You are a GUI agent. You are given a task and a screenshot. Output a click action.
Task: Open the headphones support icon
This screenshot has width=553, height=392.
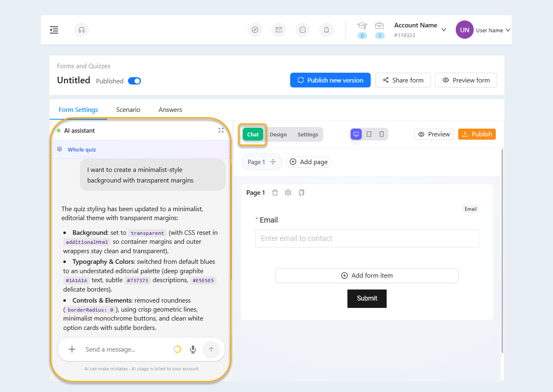point(82,30)
